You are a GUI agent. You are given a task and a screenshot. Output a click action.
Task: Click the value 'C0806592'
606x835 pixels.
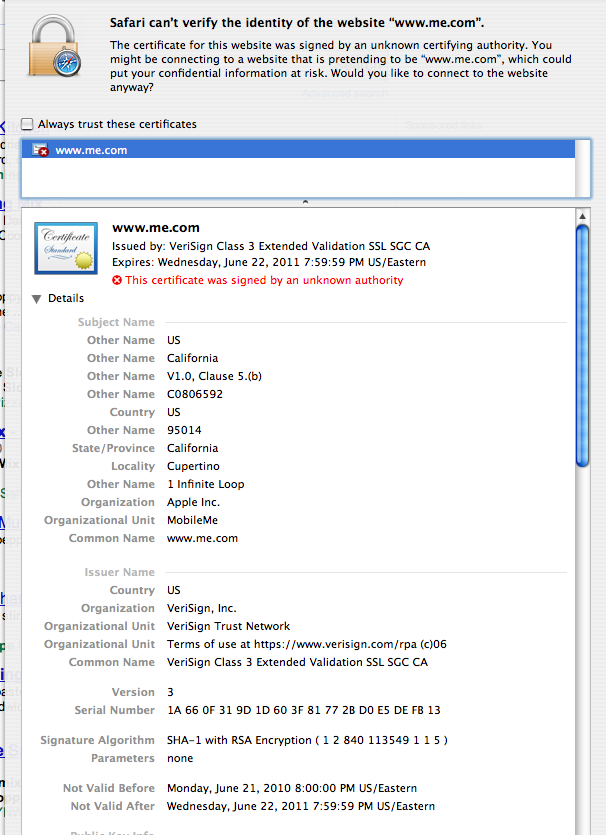pyautogui.click(x=195, y=394)
